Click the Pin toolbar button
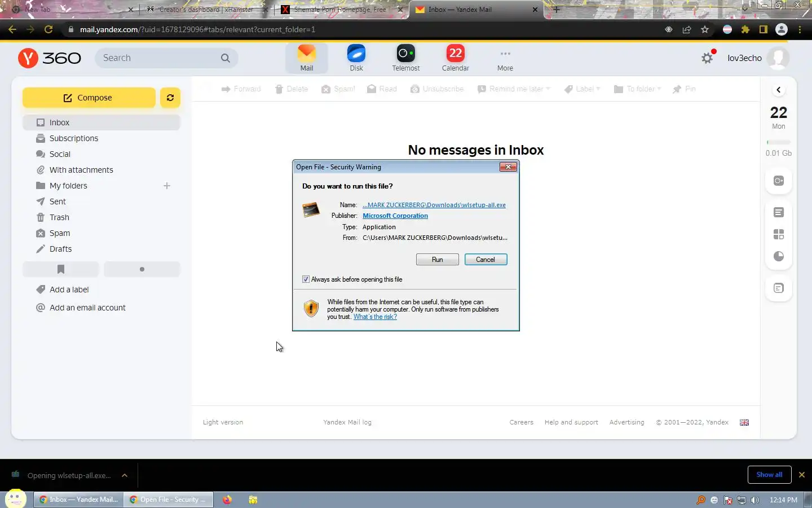This screenshot has height=508, width=812. 684,89
